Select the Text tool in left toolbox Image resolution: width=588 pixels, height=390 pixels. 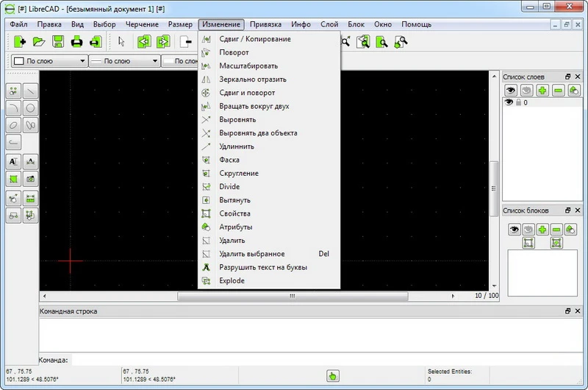point(13,161)
